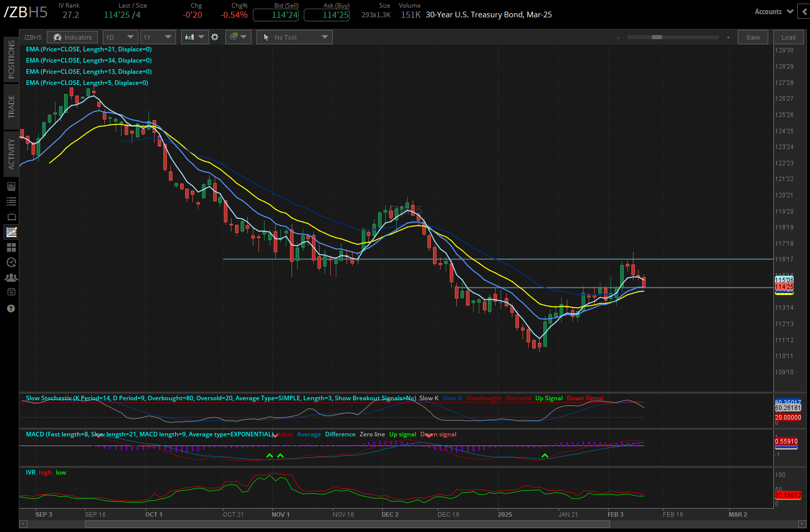Click the /ZBH5 symbol header
The width and height of the screenshot is (810, 532).
point(26,12)
